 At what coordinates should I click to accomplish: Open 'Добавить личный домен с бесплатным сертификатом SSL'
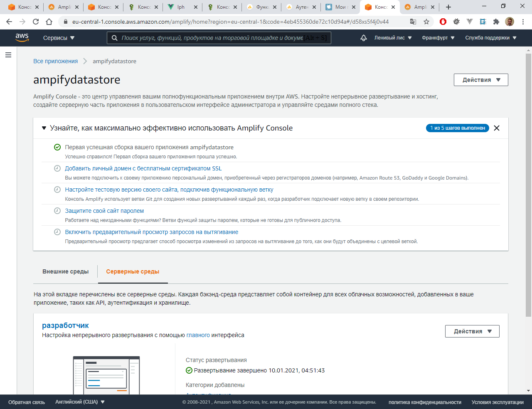pos(143,168)
